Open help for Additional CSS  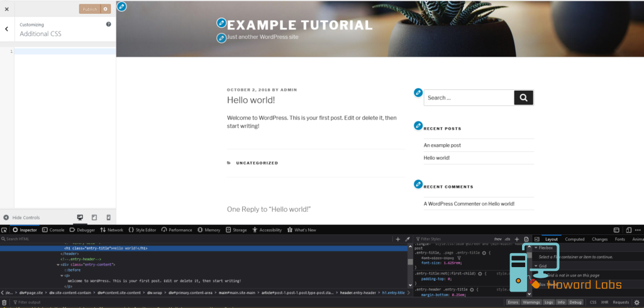108,25
